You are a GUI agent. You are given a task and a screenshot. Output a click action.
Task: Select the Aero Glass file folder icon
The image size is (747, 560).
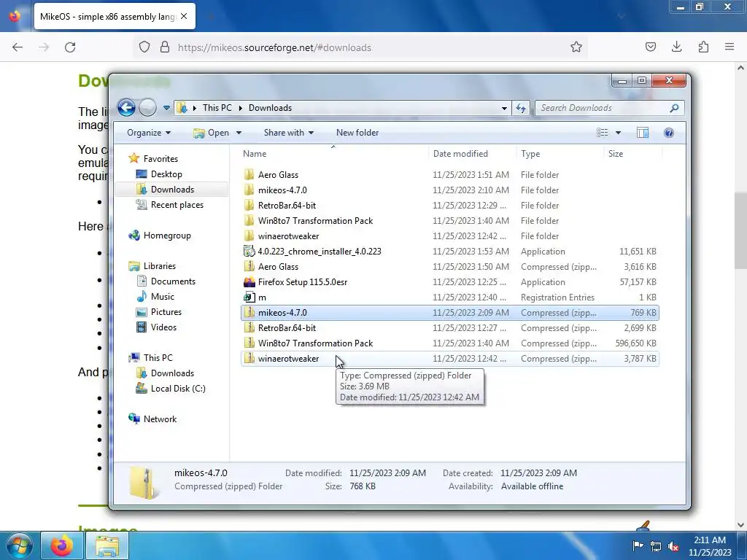tap(249, 175)
